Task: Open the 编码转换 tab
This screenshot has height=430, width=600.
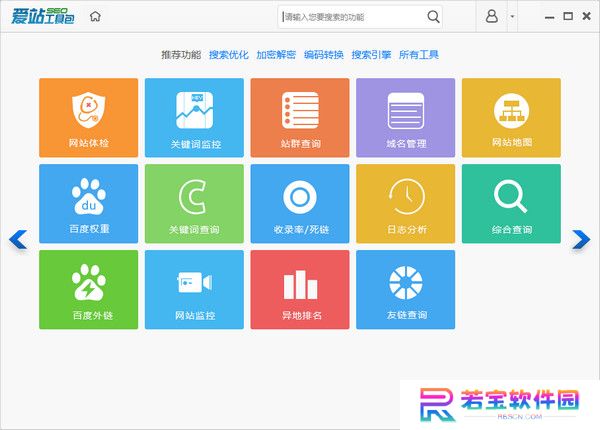Action: tap(324, 55)
